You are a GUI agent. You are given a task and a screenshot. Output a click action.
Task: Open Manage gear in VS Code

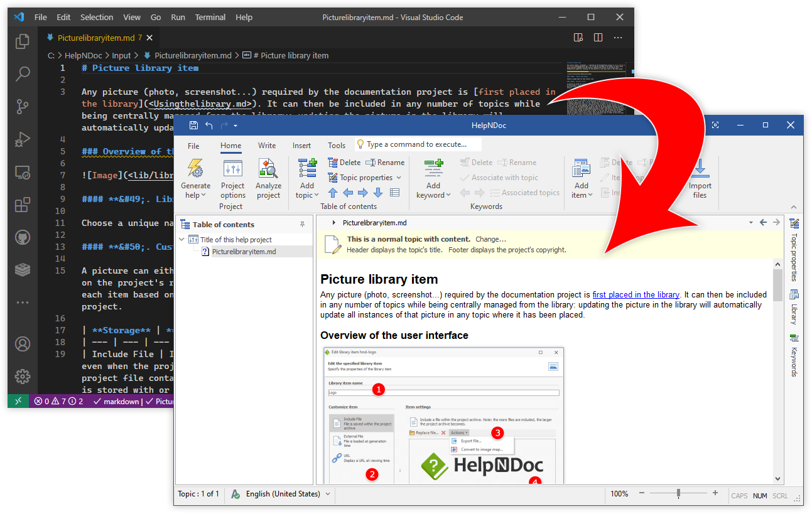tap(23, 377)
